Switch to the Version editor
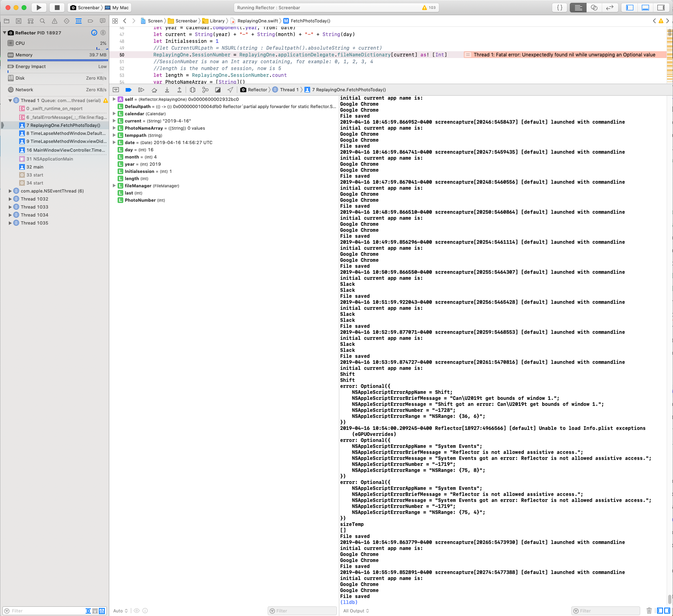673x616 pixels. [x=610, y=8]
